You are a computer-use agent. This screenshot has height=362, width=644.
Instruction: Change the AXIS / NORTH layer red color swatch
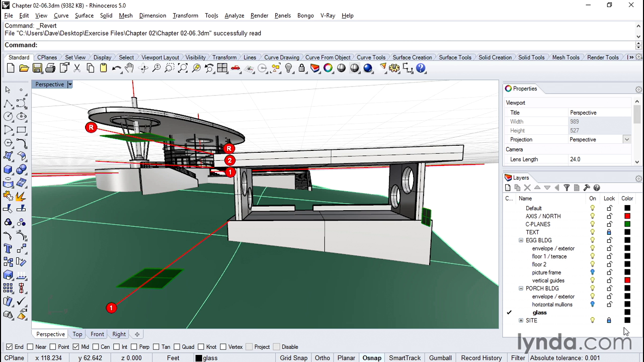[627, 216]
